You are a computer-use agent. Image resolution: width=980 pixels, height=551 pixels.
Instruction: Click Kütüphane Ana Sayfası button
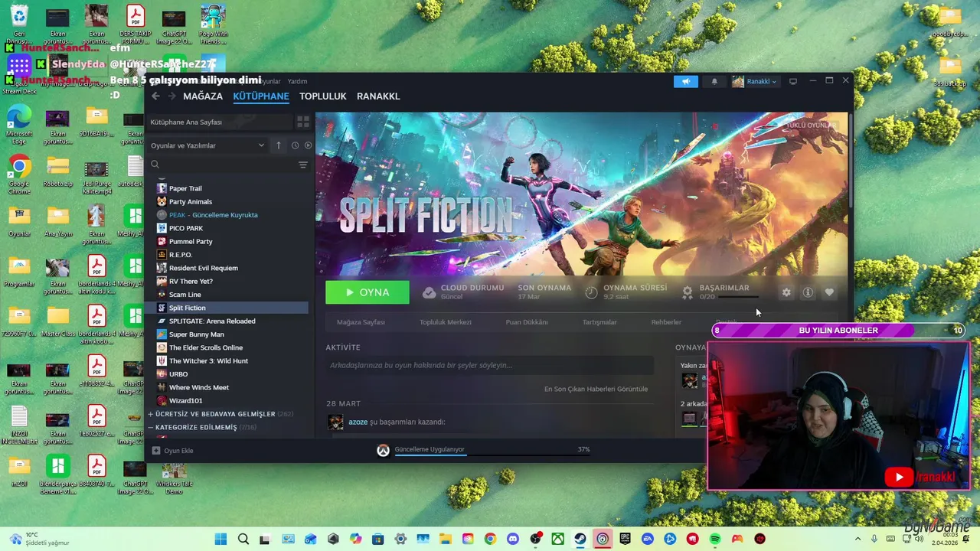coord(220,122)
